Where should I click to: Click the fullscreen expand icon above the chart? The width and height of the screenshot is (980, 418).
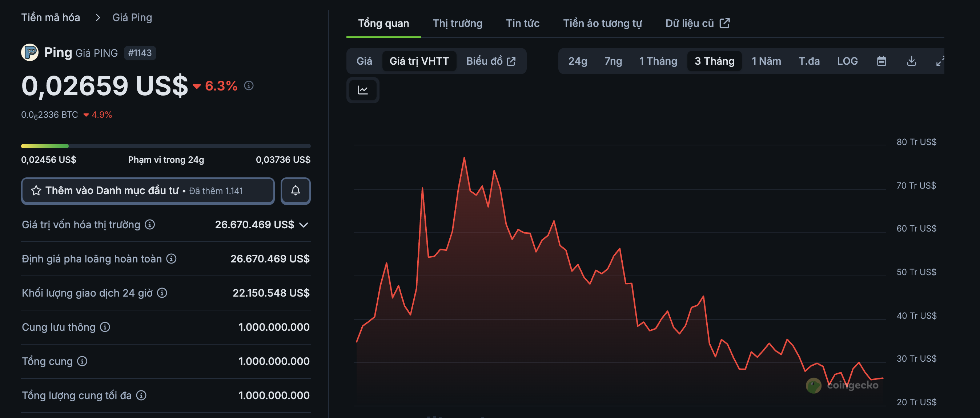click(x=940, y=61)
